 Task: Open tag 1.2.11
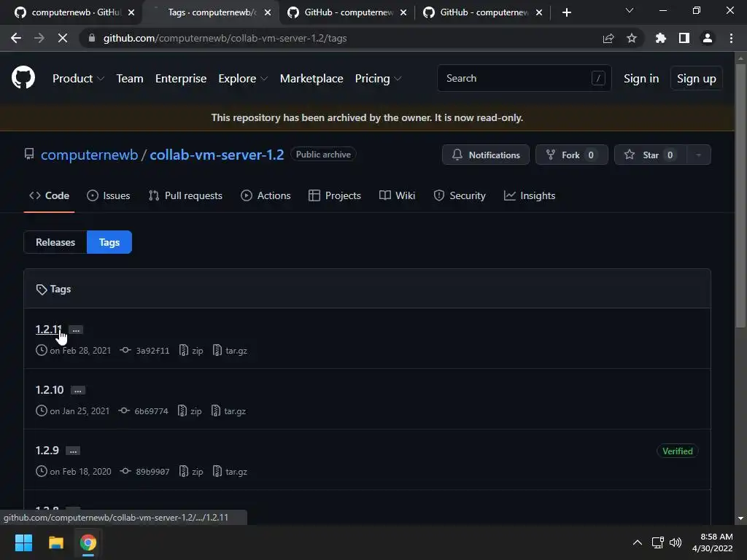point(49,330)
